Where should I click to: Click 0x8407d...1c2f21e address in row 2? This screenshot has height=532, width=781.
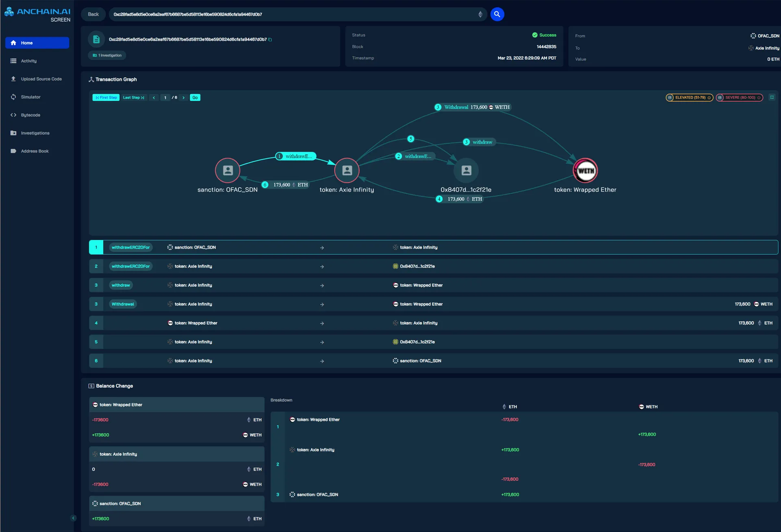[x=417, y=266]
